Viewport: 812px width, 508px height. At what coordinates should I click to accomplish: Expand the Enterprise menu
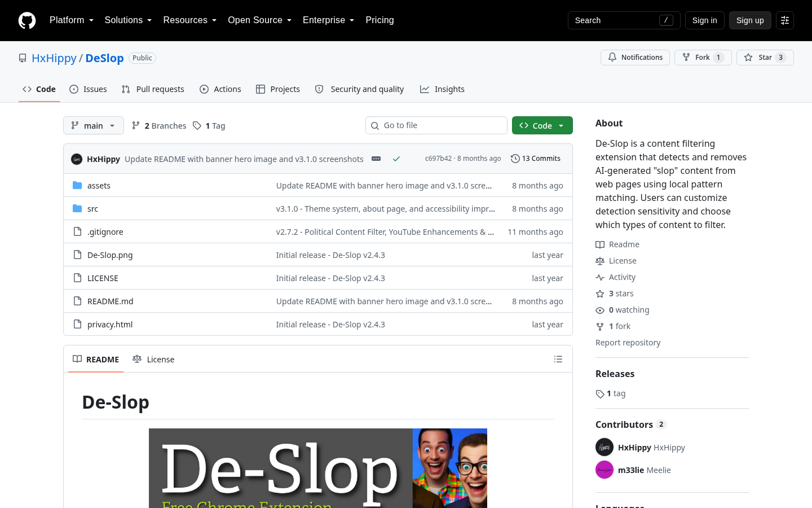tap(329, 20)
